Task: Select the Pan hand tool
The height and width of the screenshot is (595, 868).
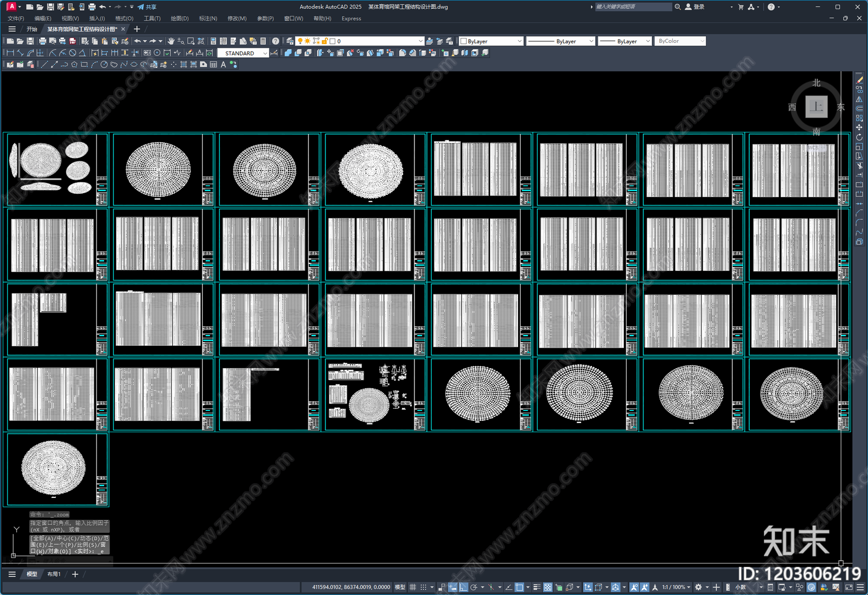Action: point(171,41)
